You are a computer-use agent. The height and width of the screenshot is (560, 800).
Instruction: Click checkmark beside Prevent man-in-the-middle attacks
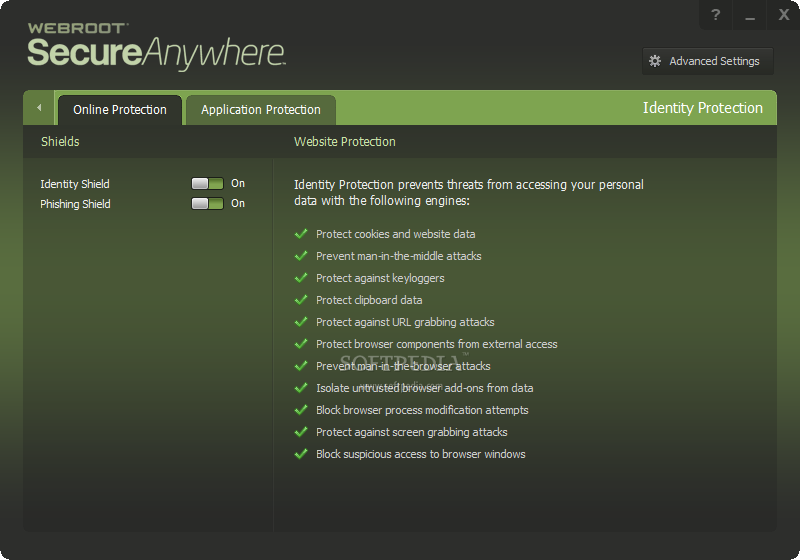301,256
